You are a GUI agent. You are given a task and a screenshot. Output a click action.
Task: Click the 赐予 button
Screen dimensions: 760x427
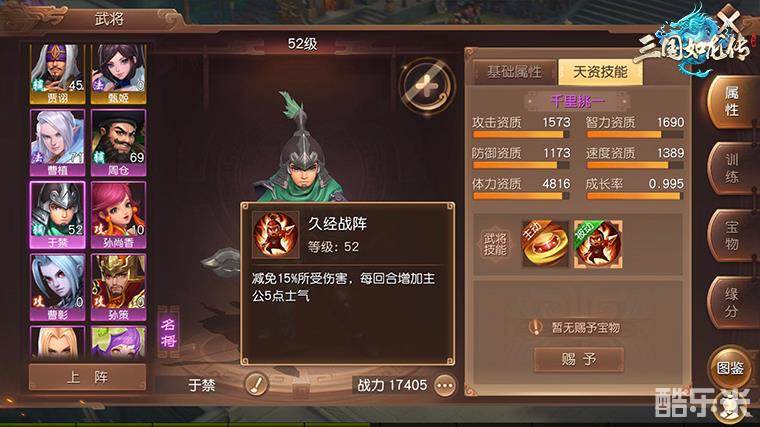click(x=579, y=359)
